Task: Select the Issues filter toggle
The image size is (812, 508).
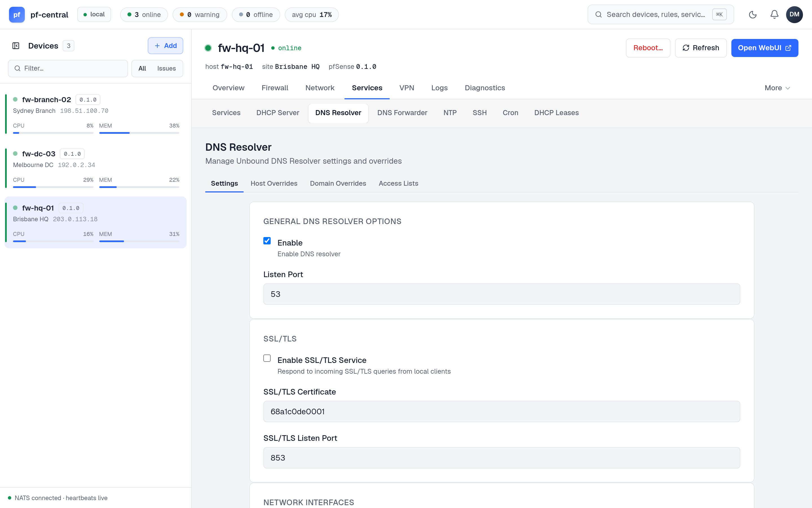Action: 166,69
